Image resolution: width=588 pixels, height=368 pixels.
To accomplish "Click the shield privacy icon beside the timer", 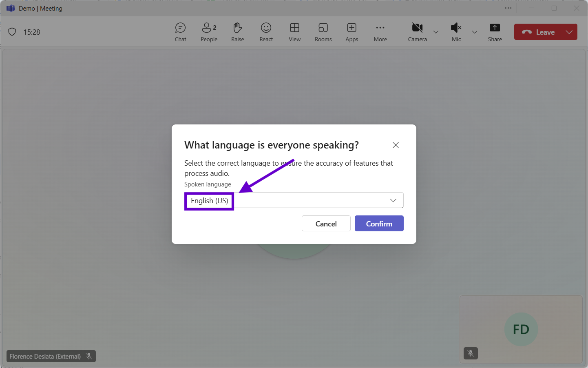I will pos(12,32).
